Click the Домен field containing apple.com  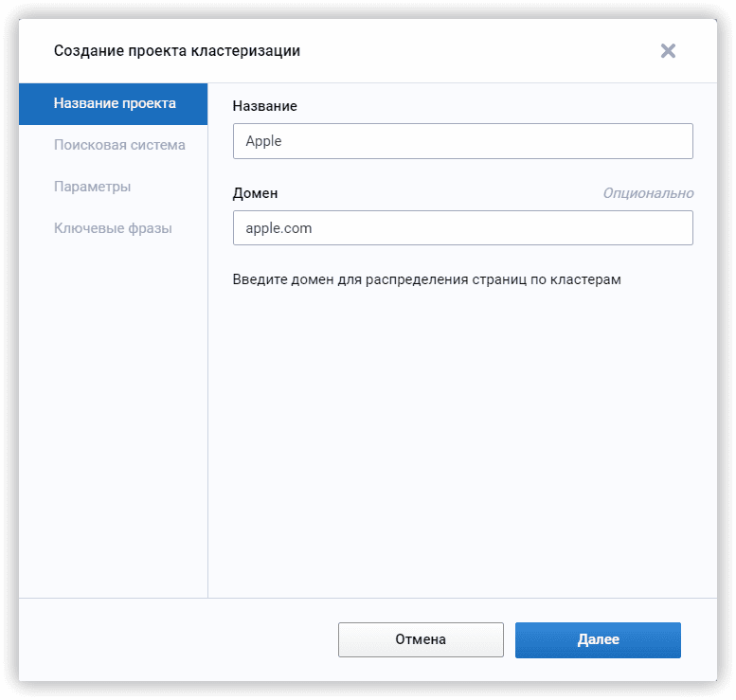463,227
